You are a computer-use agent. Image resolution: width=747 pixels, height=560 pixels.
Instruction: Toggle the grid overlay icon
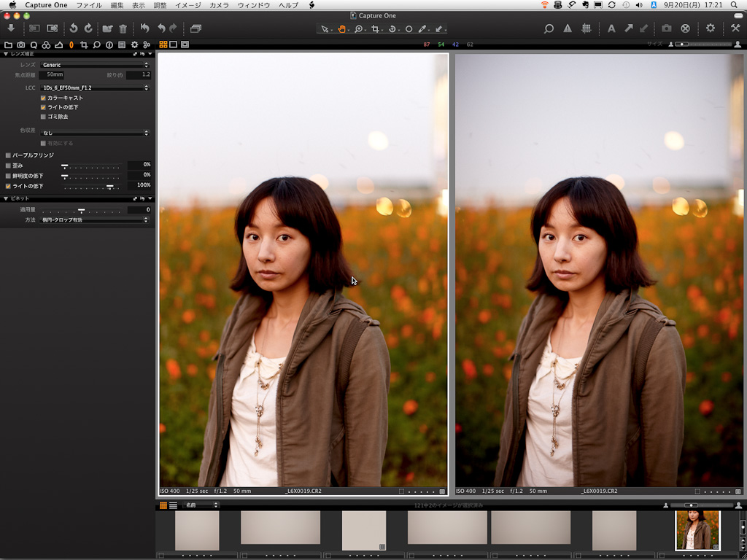pyautogui.click(x=586, y=28)
